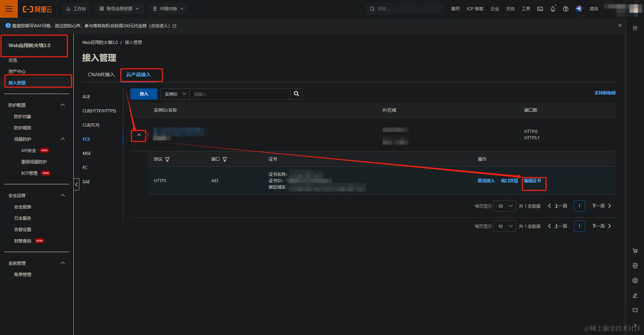Click the 编辑证书 link
644x335 pixels.
[532, 181]
